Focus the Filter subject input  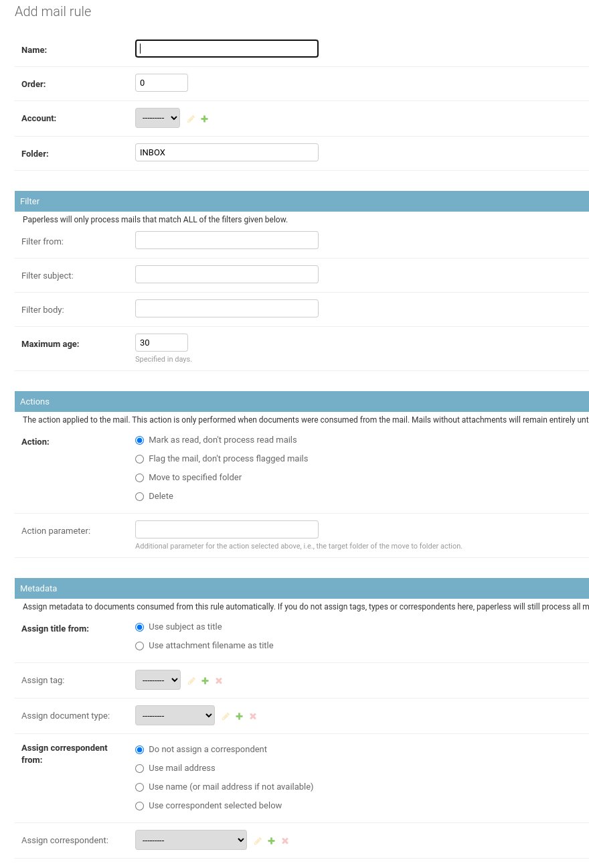227,275
